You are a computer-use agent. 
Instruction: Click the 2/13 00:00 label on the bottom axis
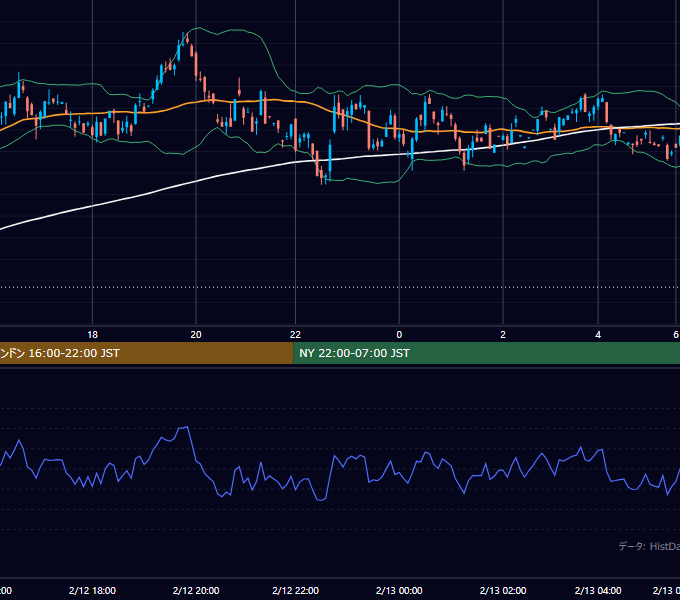399,590
